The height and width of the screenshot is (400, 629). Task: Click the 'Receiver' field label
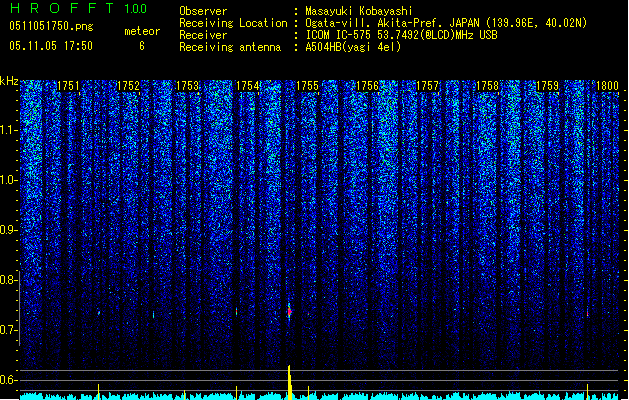203,35
